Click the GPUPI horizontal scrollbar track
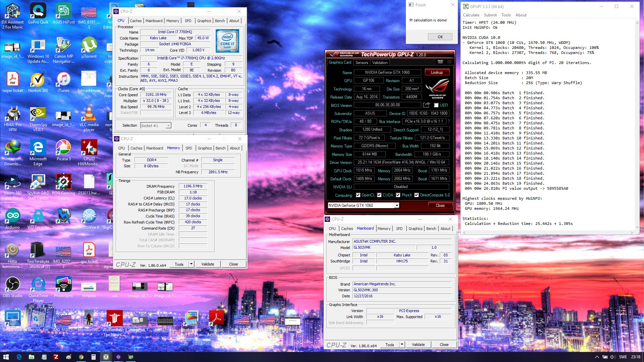 coord(548,233)
